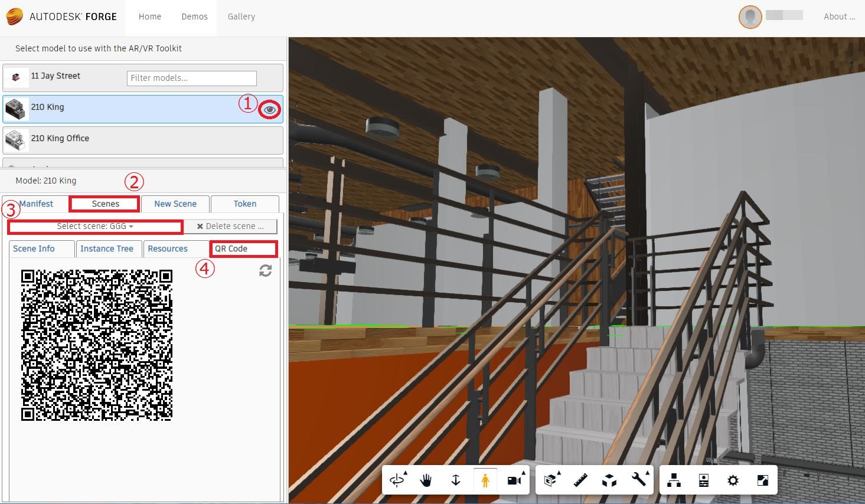
Task: Open the Select scene: GGG dropdown
Action: (95, 226)
